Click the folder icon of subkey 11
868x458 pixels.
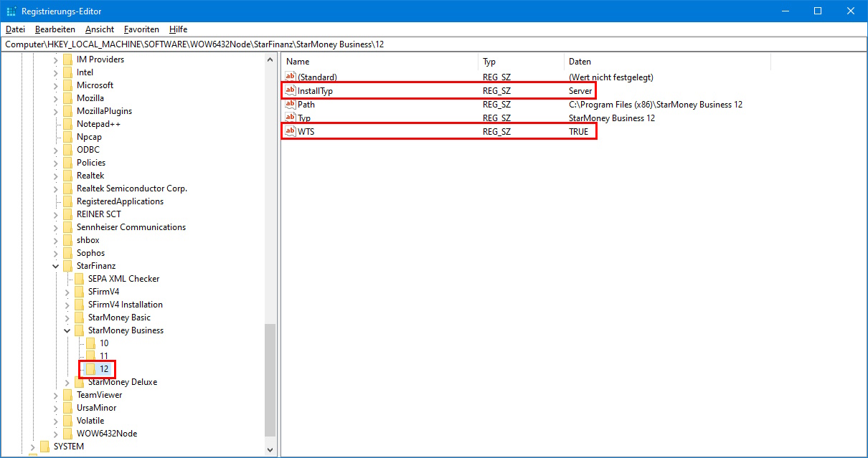(90, 356)
